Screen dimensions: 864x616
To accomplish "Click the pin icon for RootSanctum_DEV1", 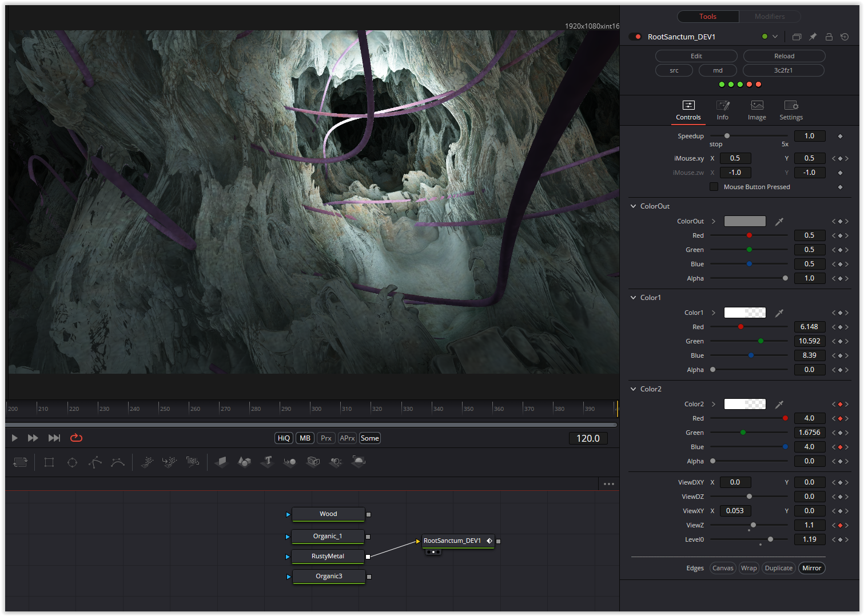I will click(x=813, y=37).
